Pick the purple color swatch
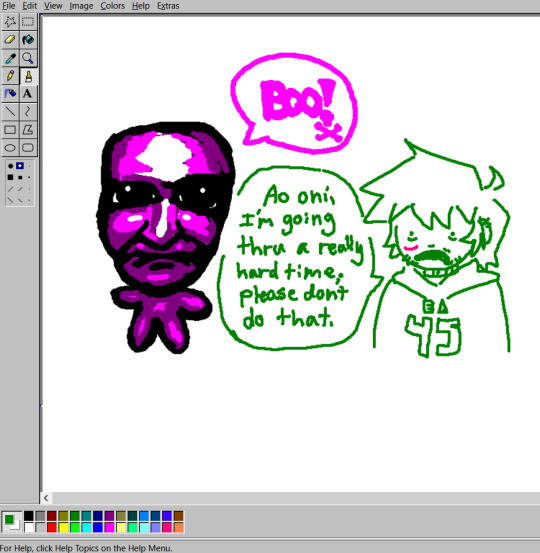 tap(109, 516)
